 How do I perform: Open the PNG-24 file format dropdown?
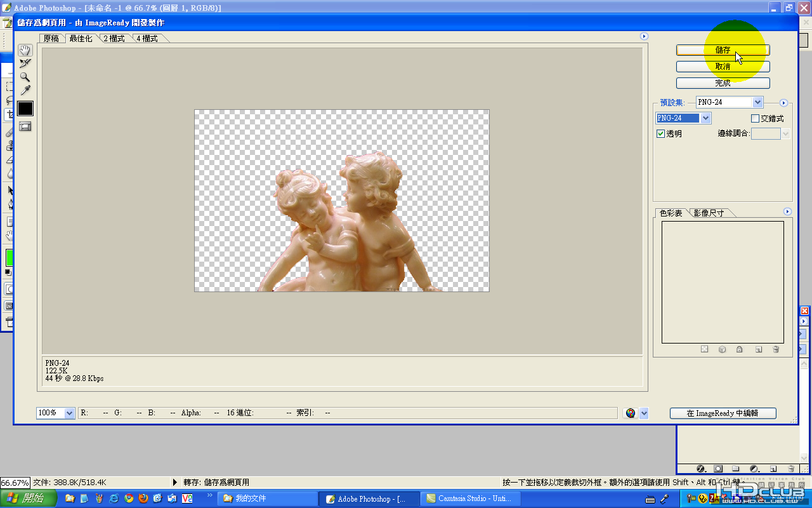pos(683,118)
